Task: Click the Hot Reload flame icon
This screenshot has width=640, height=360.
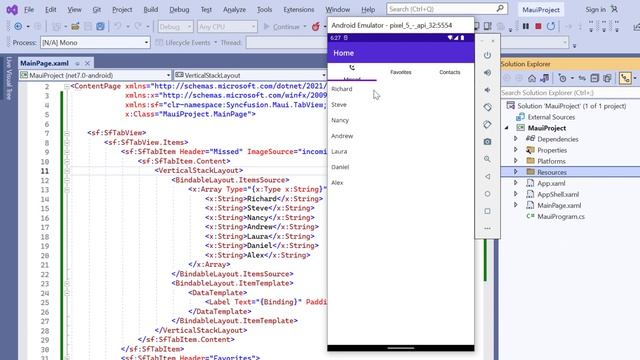Action: (316, 27)
